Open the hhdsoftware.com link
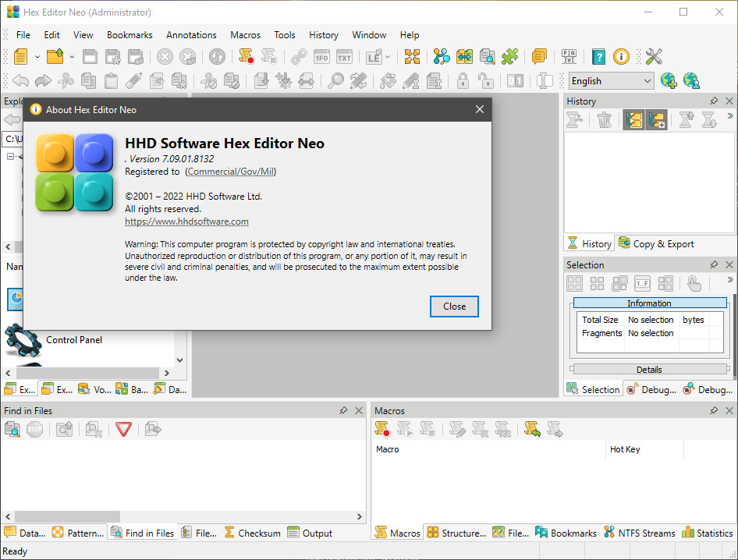Screen dimensions: 738x560 coord(186,222)
